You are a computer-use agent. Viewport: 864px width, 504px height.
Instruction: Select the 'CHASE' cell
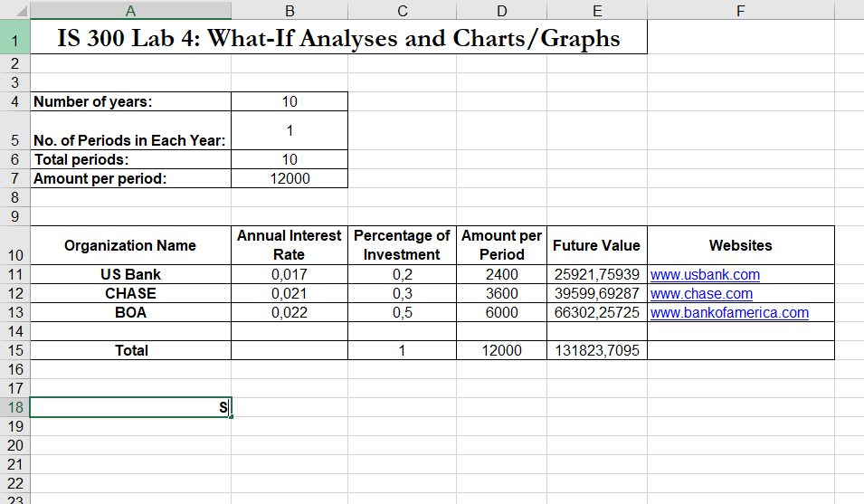click(130, 293)
